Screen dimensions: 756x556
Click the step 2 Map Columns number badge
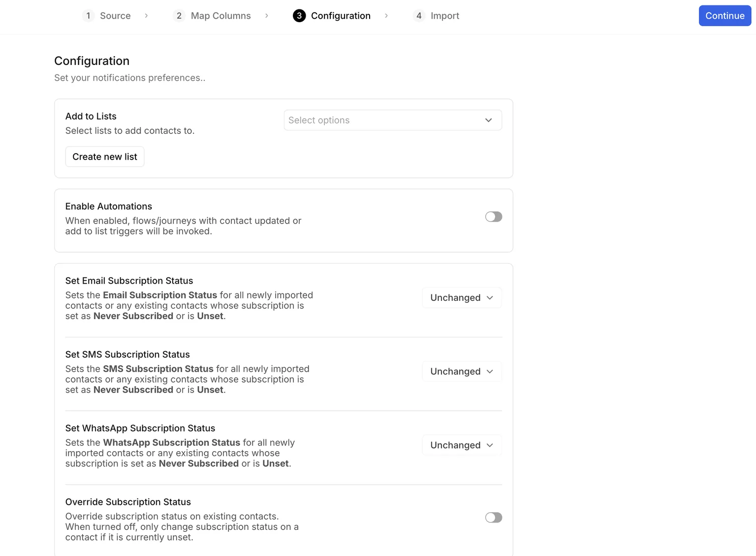click(x=179, y=16)
